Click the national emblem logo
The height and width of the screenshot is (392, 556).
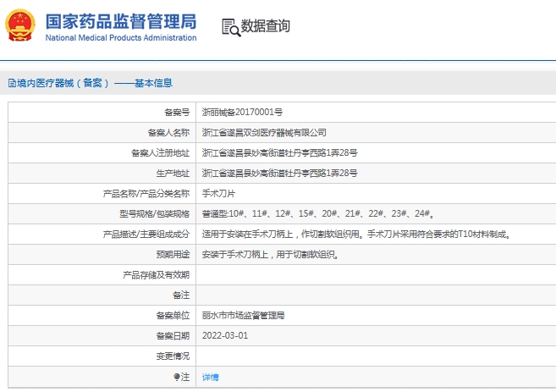pos(19,25)
